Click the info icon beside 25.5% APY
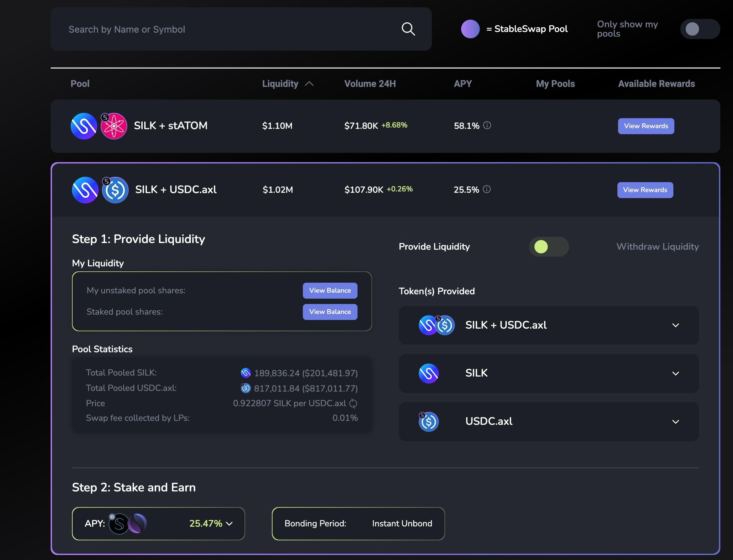The image size is (733, 560). 486,189
